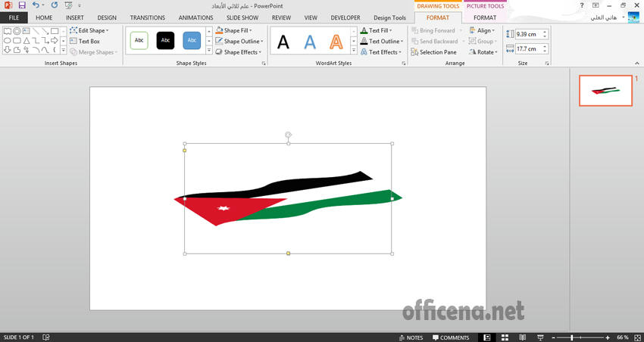644x342 pixels.
Task: Apply the white outlined Abc shape style
Action: click(139, 41)
